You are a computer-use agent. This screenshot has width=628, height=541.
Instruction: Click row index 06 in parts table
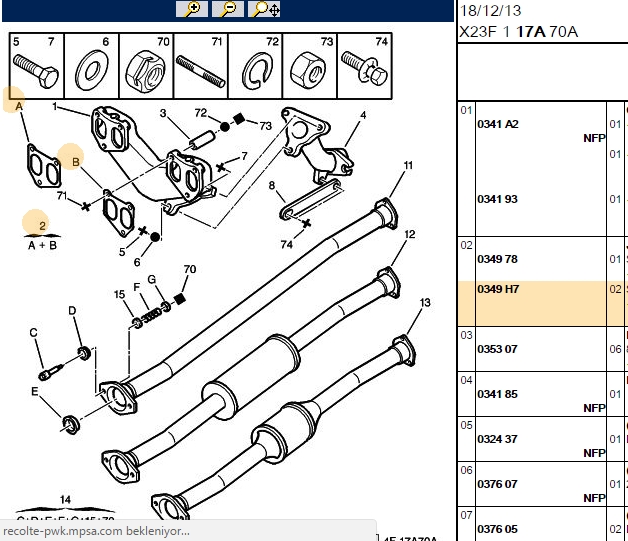click(x=466, y=470)
